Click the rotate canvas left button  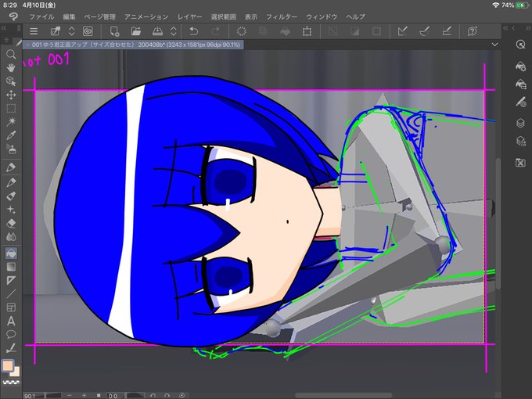[153, 396]
